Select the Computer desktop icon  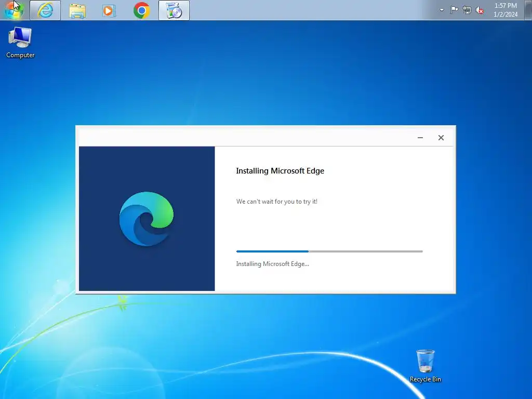click(20, 43)
